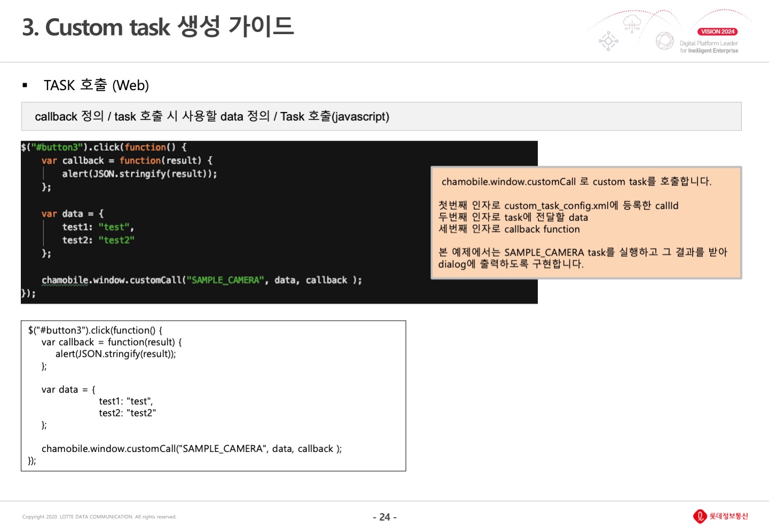Click 'var data = {' in dark code image
Viewport: 769px width, 532px height.
[73, 214]
